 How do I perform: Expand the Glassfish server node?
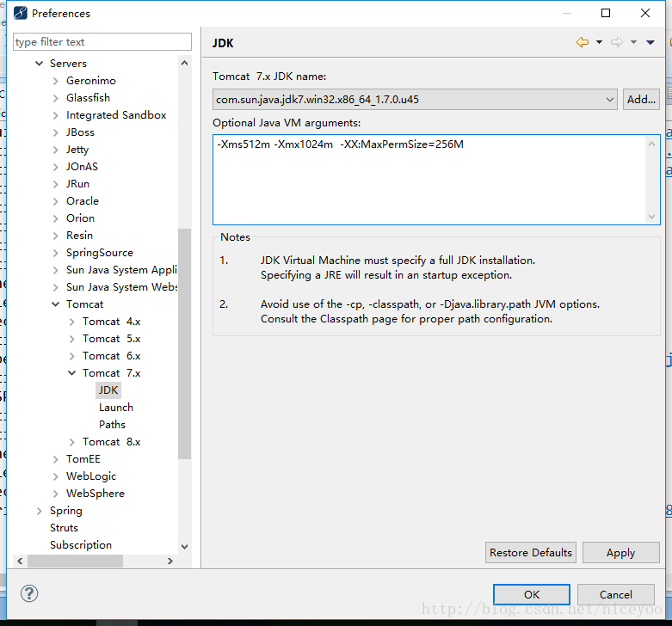click(x=55, y=98)
